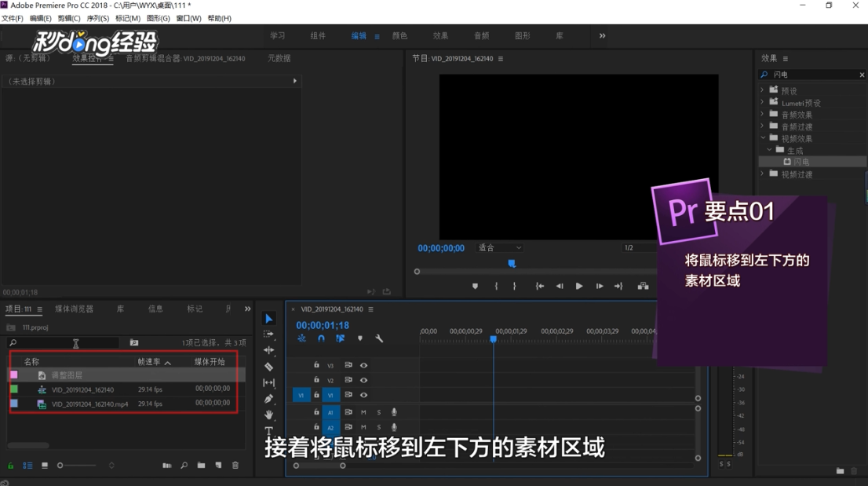Select the Track Select Forward tool

pyautogui.click(x=268, y=334)
